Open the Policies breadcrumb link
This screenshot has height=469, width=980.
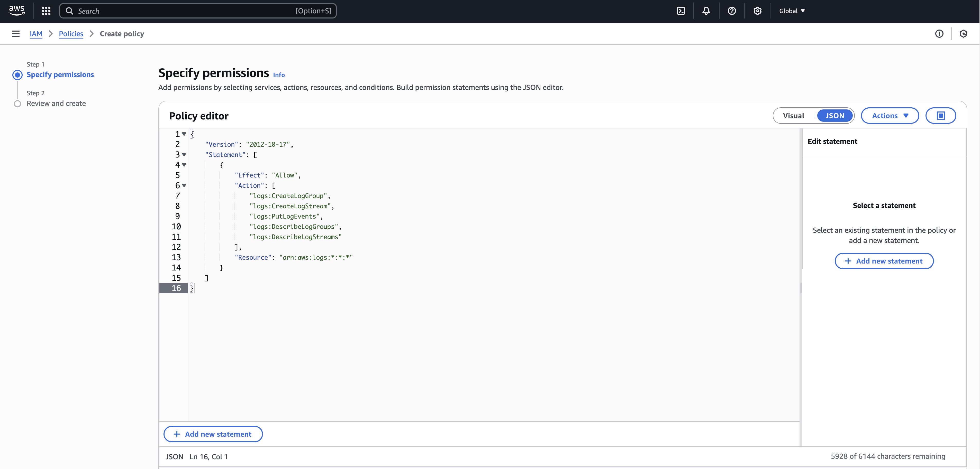pos(71,33)
